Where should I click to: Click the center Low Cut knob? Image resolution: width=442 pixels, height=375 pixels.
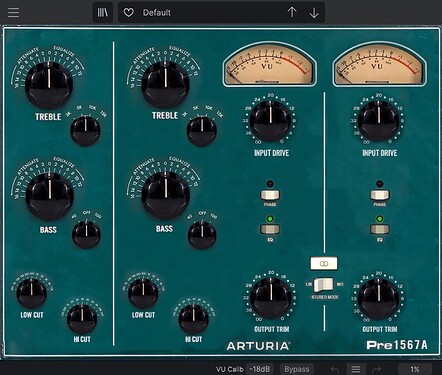[x=143, y=294]
